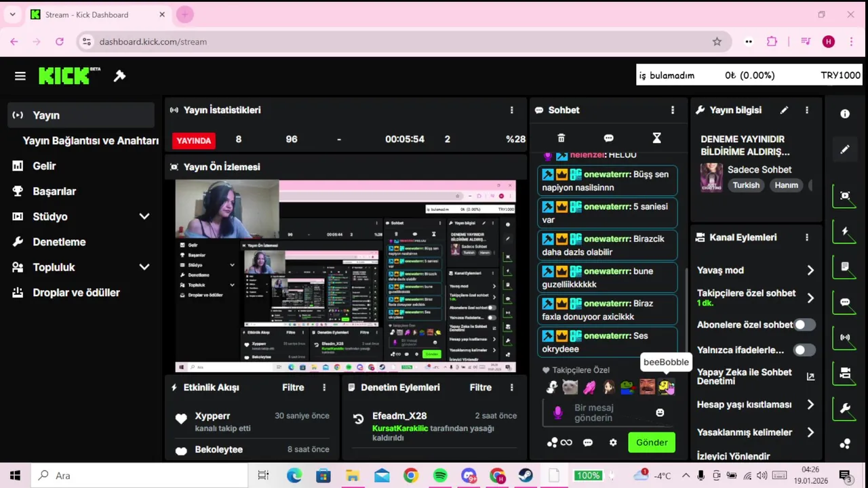Clear chat with the trash icon
The height and width of the screenshot is (488, 868).
pos(561,138)
